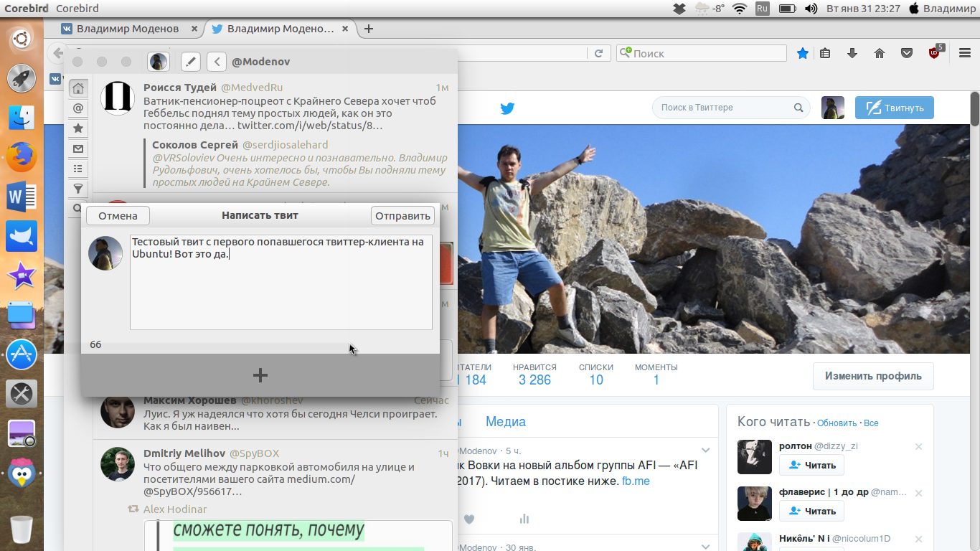Viewport: 980px width, 551px height.
Task: Click inside the tweet text area
Action: (281, 282)
